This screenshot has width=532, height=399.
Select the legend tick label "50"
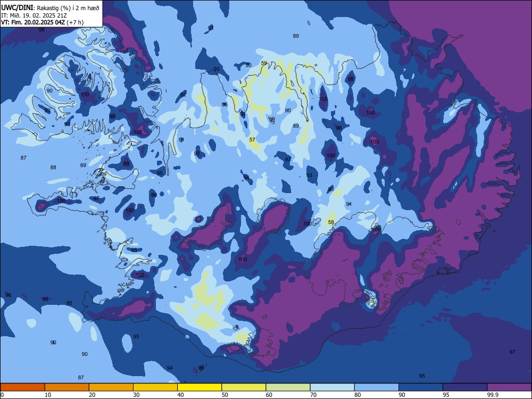pos(225,395)
